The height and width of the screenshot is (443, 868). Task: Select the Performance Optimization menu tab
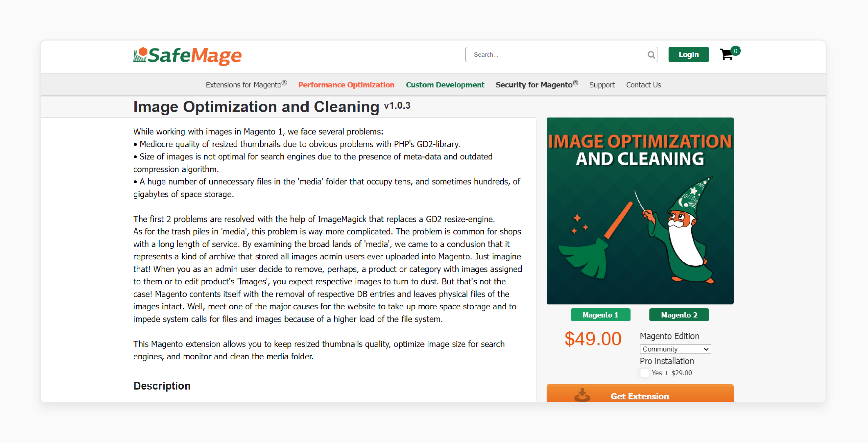point(346,85)
